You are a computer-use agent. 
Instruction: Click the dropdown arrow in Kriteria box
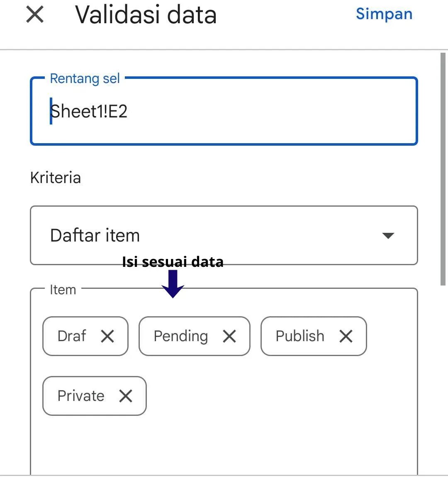[x=388, y=236]
